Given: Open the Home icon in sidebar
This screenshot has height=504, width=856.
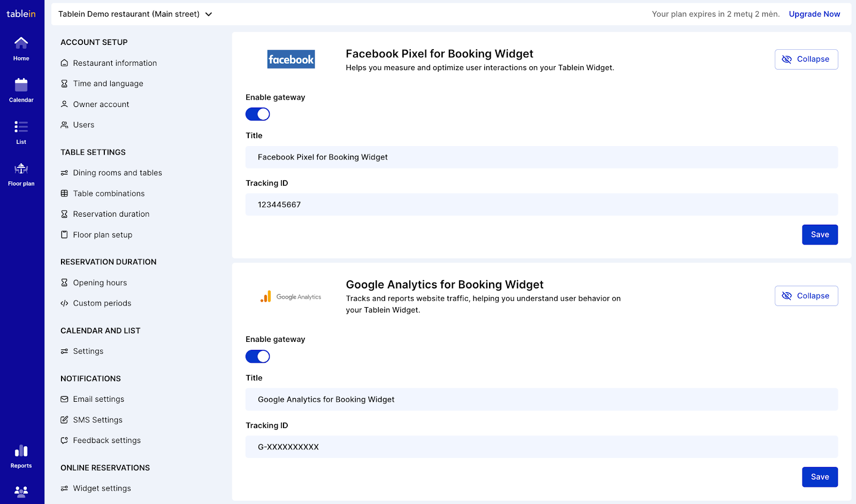Looking at the screenshot, I should pyautogui.click(x=21, y=43).
